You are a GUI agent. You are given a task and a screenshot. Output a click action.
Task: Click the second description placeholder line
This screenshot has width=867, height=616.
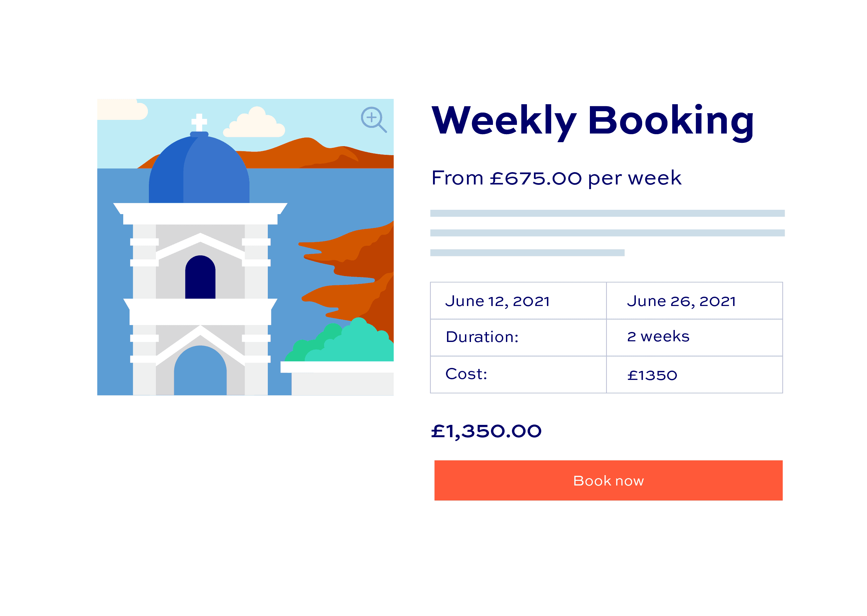click(x=608, y=233)
